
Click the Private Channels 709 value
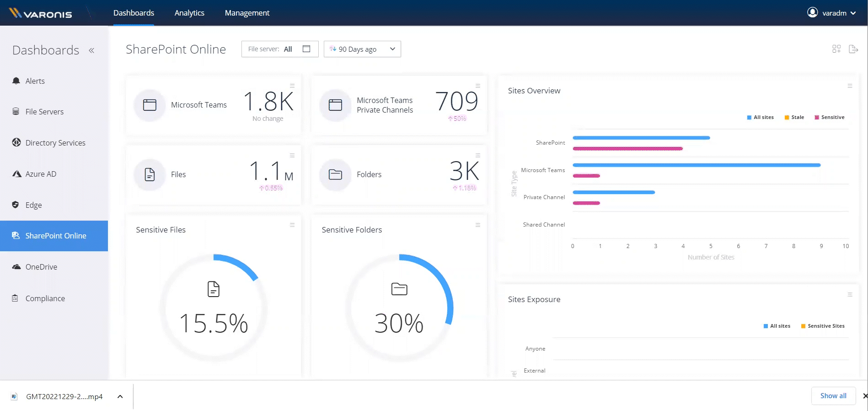pyautogui.click(x=457, y=101)
